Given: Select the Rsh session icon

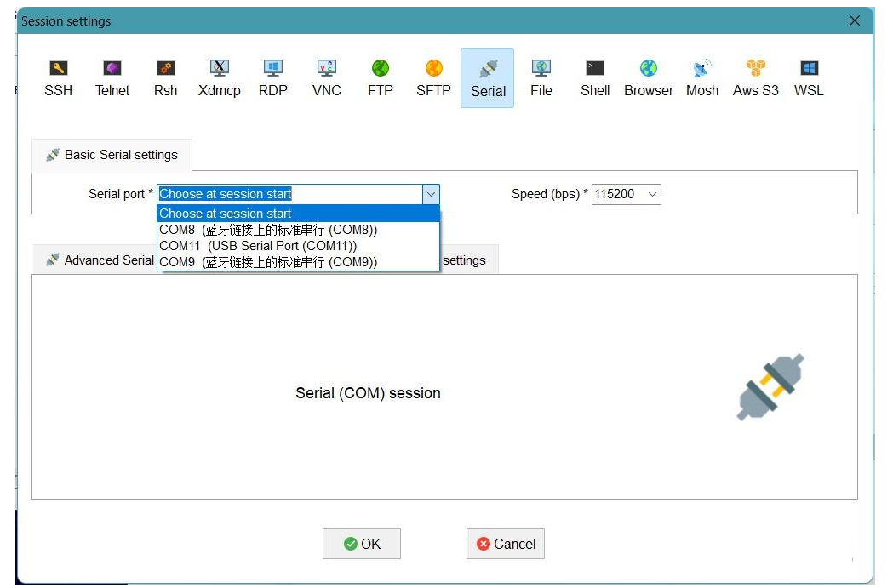Looking at the screenshot, I should tap(166, 78).
